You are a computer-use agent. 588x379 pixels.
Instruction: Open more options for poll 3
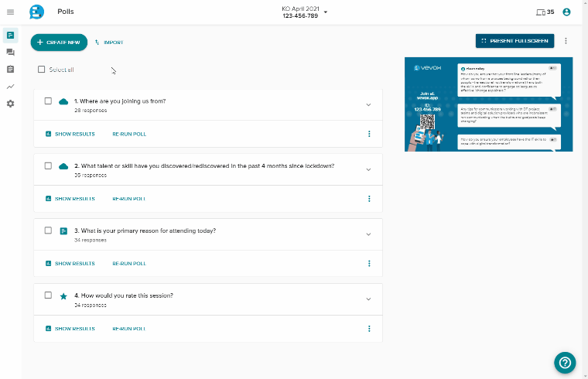[x=369, y=264]
